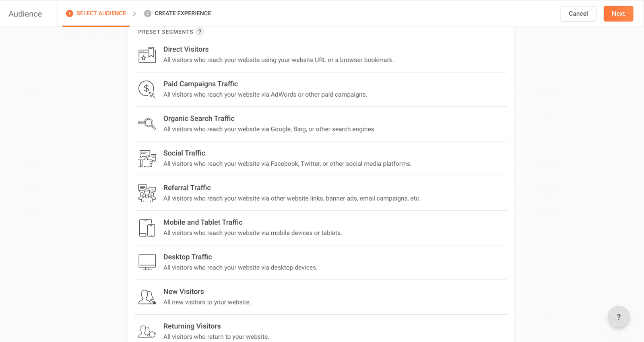Cancel the audience selection
The width and height of the screenshot is (644, 342).
pos(578,14)
